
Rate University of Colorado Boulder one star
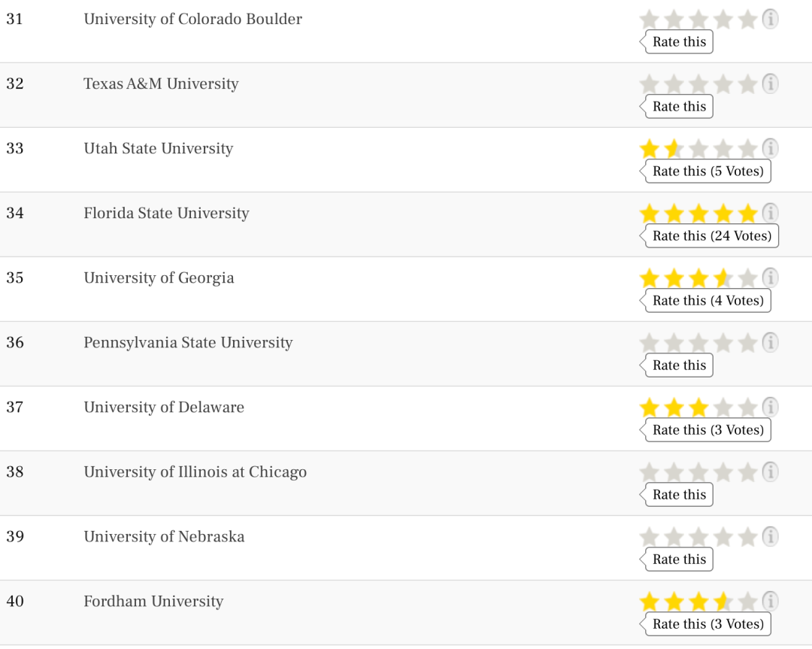tap(649, 20)
